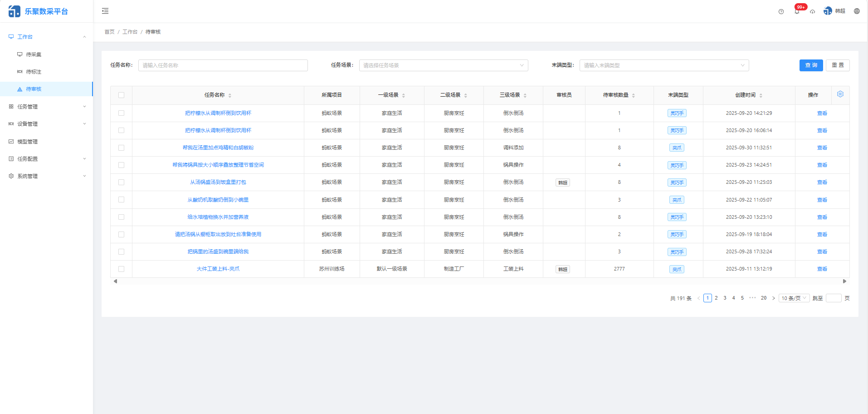Screen dimensions: 868x414
Task: Jump to page 20 in pagination
Action: (764, 298)
